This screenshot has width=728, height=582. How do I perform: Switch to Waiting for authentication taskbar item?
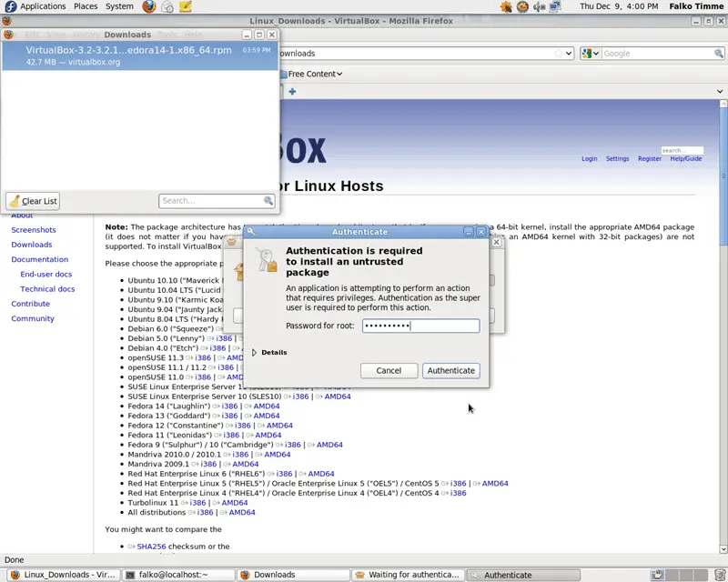click(x=408, y=575)
